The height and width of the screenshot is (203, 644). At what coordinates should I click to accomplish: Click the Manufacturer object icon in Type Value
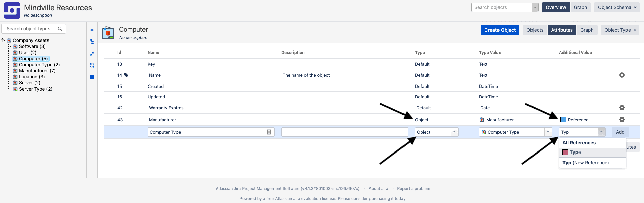click(482, 120)
